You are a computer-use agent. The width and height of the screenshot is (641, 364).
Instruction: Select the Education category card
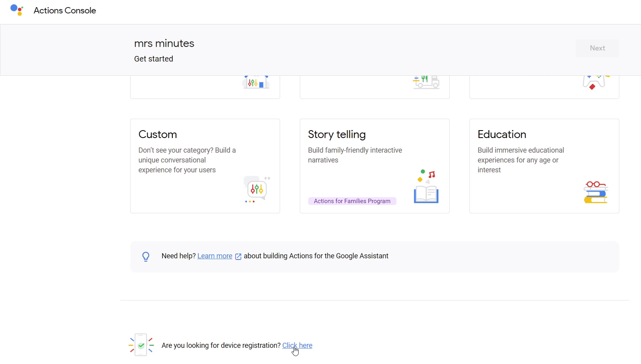(x=544, y=166)
